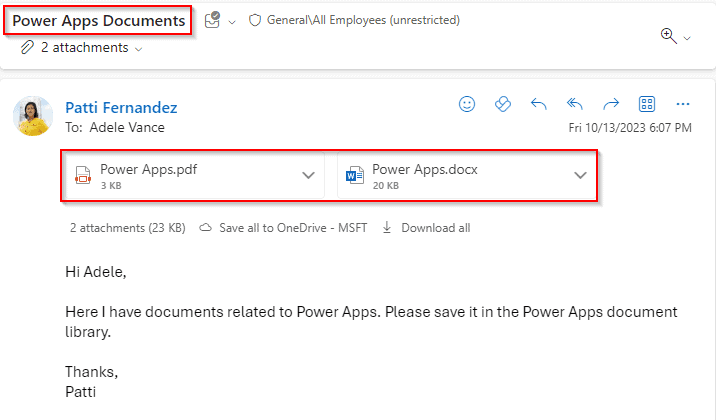Click the mail tracking icon beside subject

pyautogui.click(x=212, y=20)
